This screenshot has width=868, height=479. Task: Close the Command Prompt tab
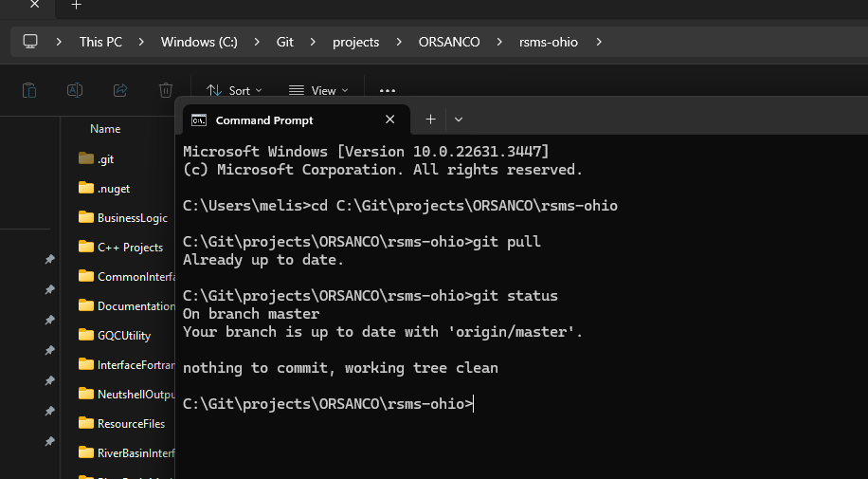click(389, 120)
